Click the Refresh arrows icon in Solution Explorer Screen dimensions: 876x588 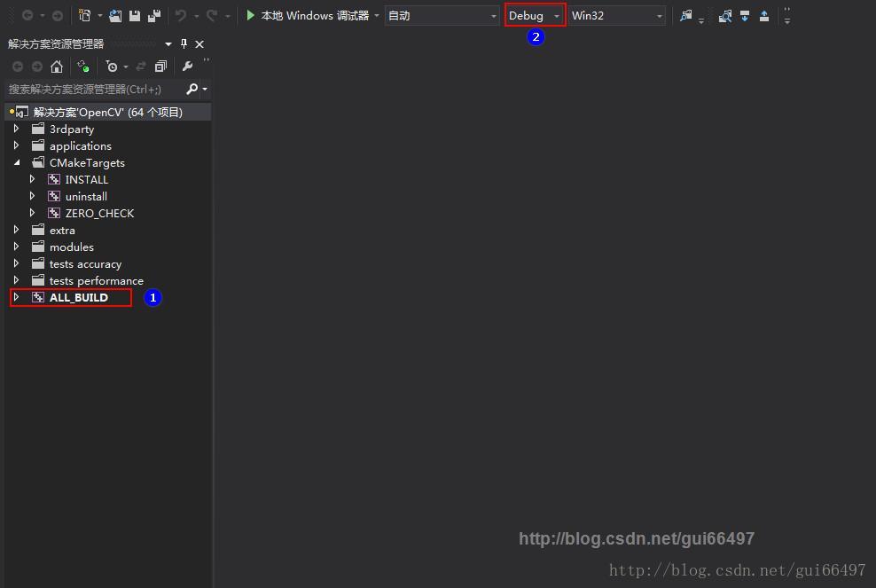141,67
